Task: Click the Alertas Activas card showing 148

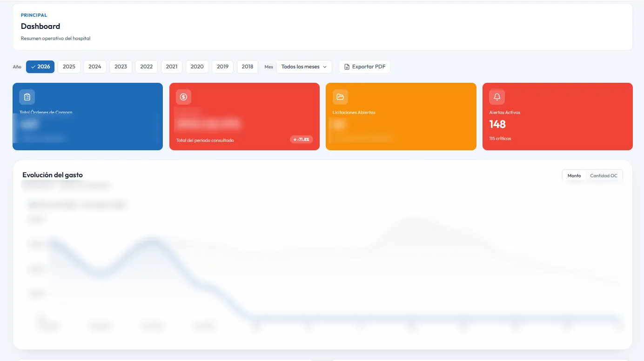Action: pos(557,116)
